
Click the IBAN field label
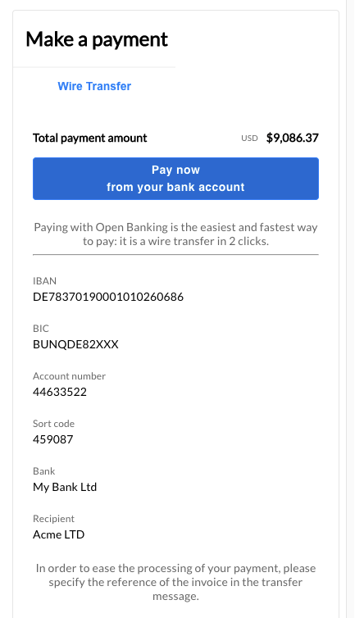coord(44,281)
